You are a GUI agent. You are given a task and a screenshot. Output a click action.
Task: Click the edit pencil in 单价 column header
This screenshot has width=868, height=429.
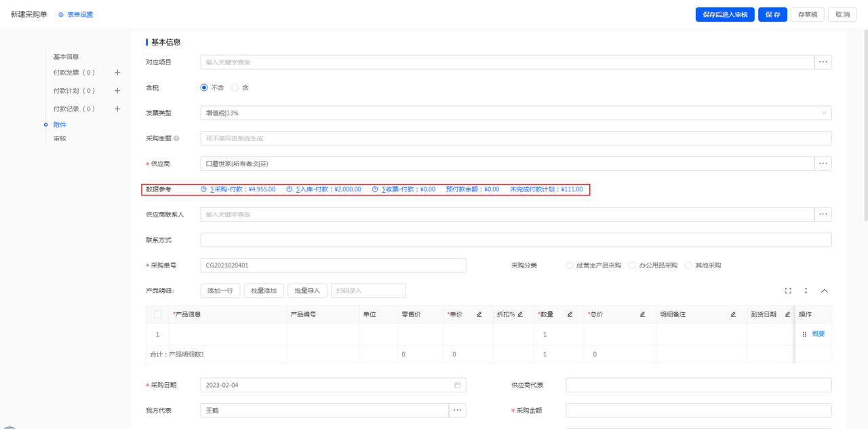point(479,314)
